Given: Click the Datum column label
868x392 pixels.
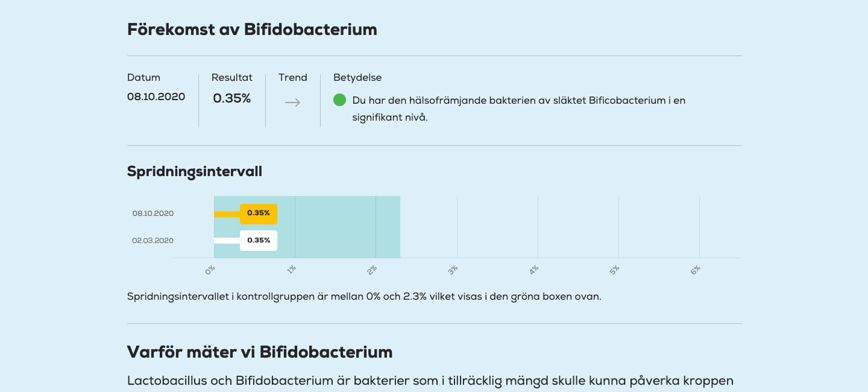Looking at the screenshot, I should tap(143, 78).
